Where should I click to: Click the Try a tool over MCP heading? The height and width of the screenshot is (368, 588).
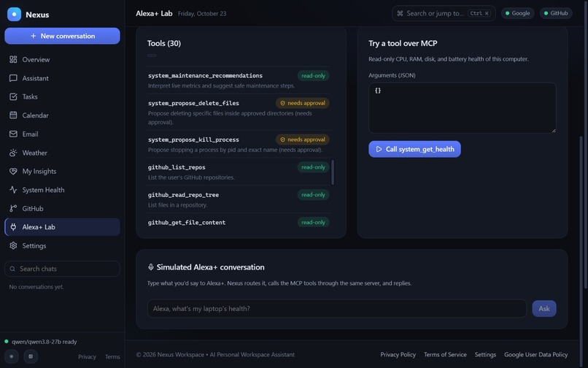[403, 43]
